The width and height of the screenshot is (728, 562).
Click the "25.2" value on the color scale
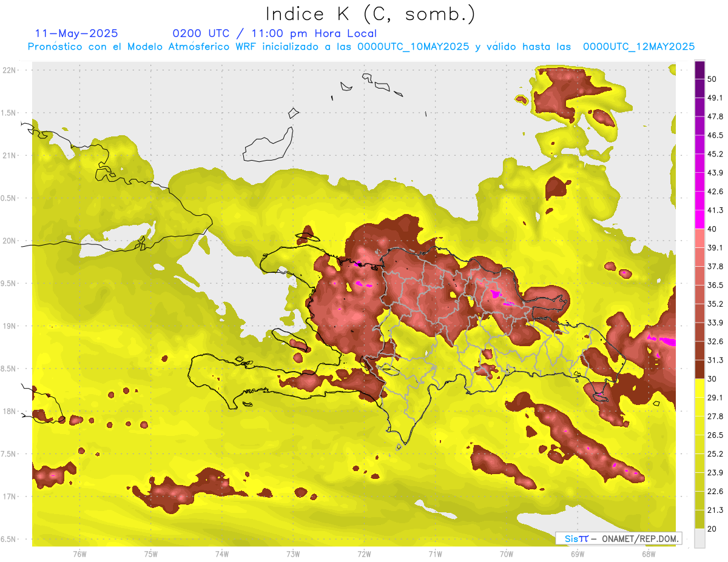tap(715, 453)
